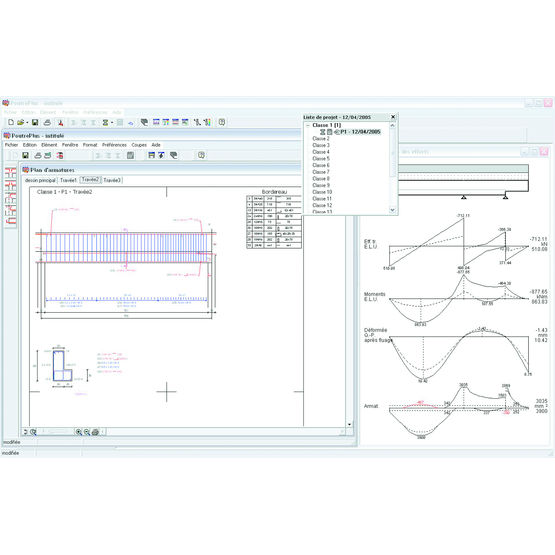Viewport: 555px width, 555px height.
Task: Click the Save floppy icon in top toolbar
Action: click(35, 122)
